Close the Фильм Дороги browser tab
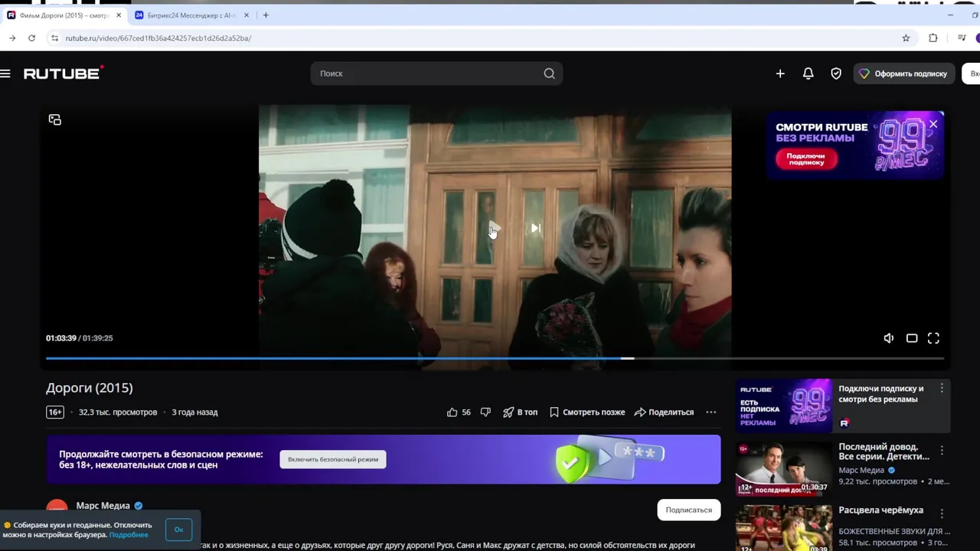Viewport: 980px width, 551px height. tap(119, 15)
